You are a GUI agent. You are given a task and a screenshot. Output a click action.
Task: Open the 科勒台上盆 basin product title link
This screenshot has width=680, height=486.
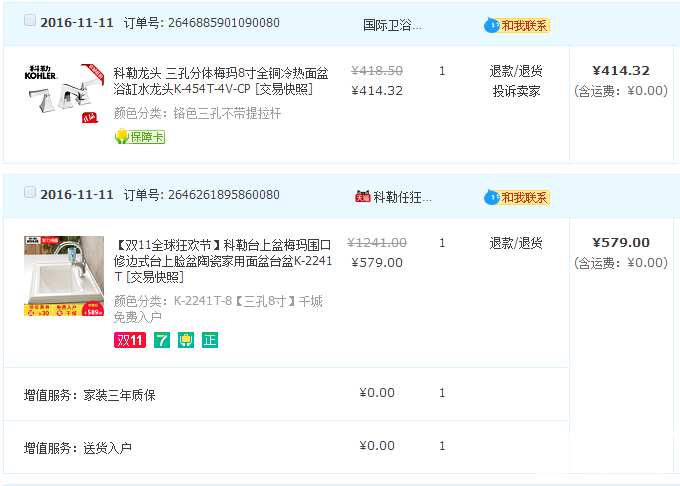coord(223,253)
